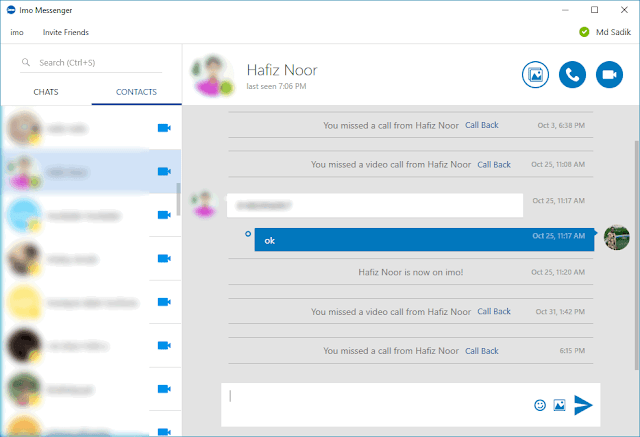Viewport: 640px width, 437px height.
Task: Video call contact with blue avatar
Action: [x=164, y=215]
